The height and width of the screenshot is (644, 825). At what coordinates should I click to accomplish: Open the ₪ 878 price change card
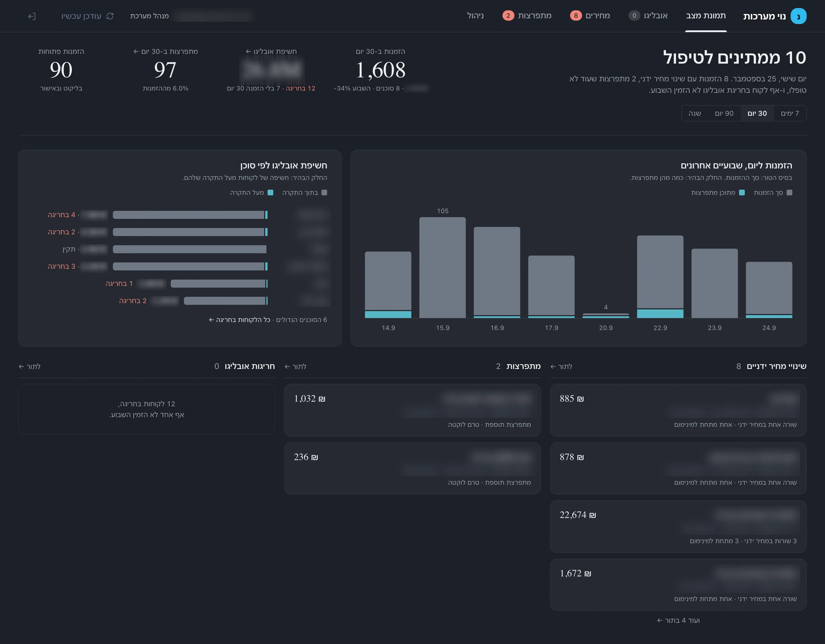pos(678,468)
